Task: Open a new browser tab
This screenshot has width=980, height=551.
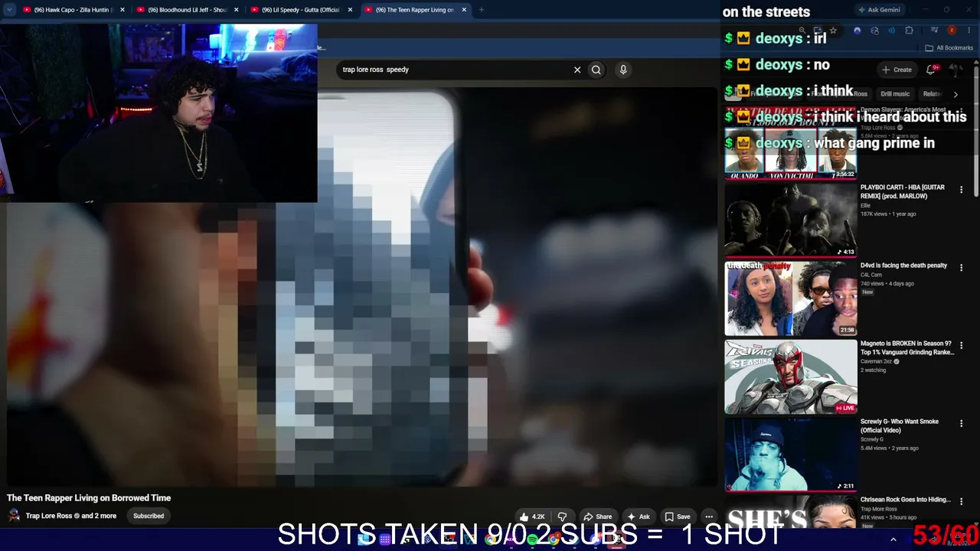Action: pyautogui.click(x=482, y=10)
